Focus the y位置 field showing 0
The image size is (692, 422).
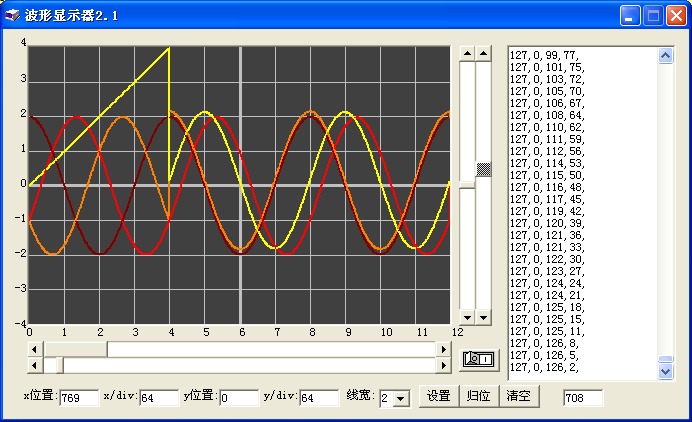(239, 398)
